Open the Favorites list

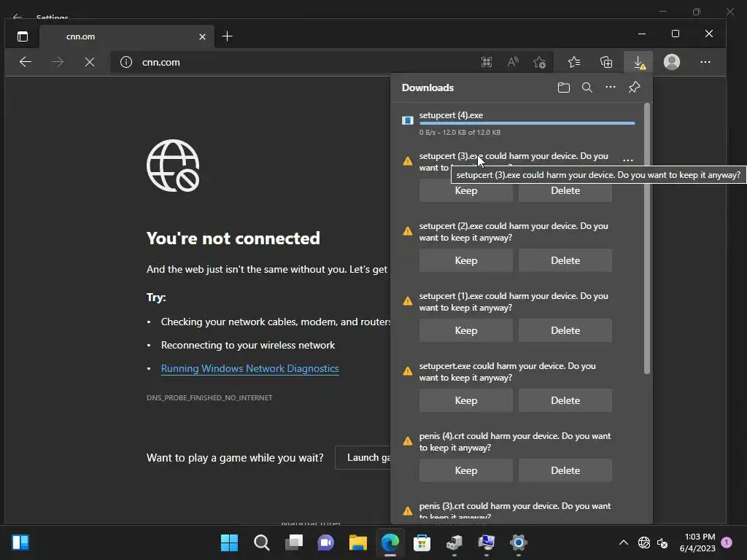tap(574, 62)
